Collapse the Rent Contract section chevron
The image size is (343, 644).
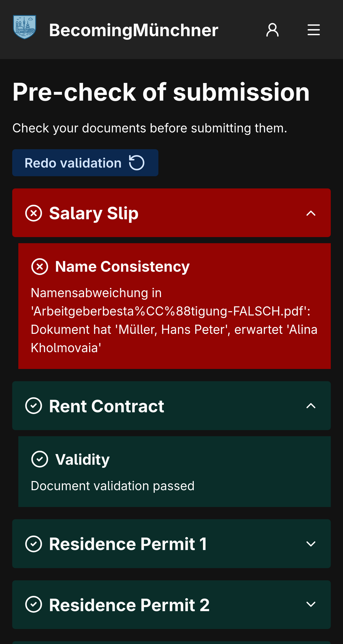pos(311,406)
